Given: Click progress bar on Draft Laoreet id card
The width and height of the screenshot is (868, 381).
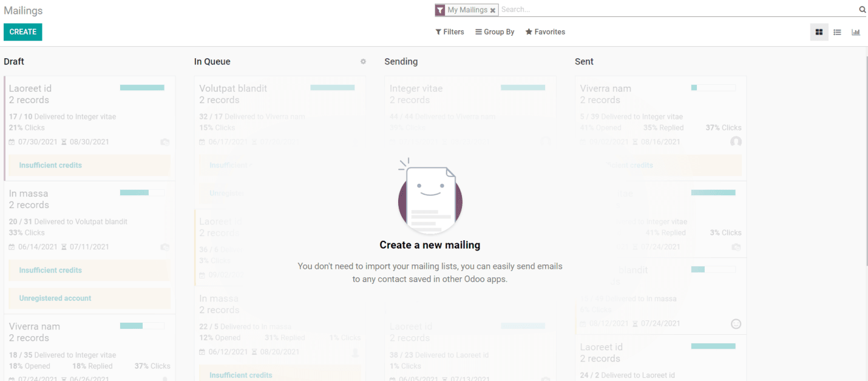Looking at the screenshot, I should point(142,88).
